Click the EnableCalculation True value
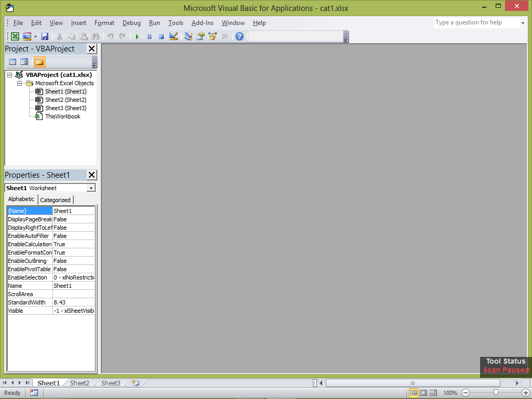 click(x=73, y=244)
